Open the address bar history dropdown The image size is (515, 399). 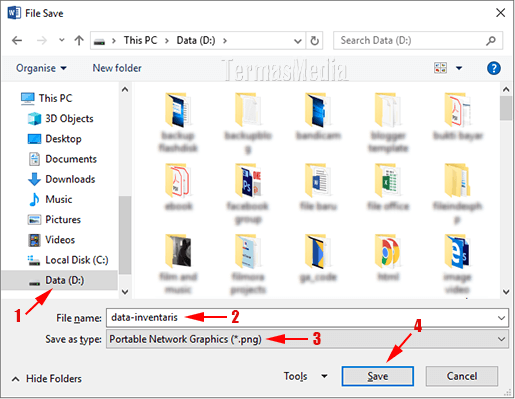click(298, 41)
